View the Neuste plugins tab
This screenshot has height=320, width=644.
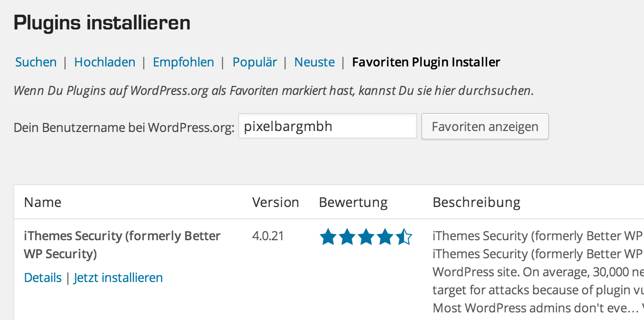click(314, 62)
